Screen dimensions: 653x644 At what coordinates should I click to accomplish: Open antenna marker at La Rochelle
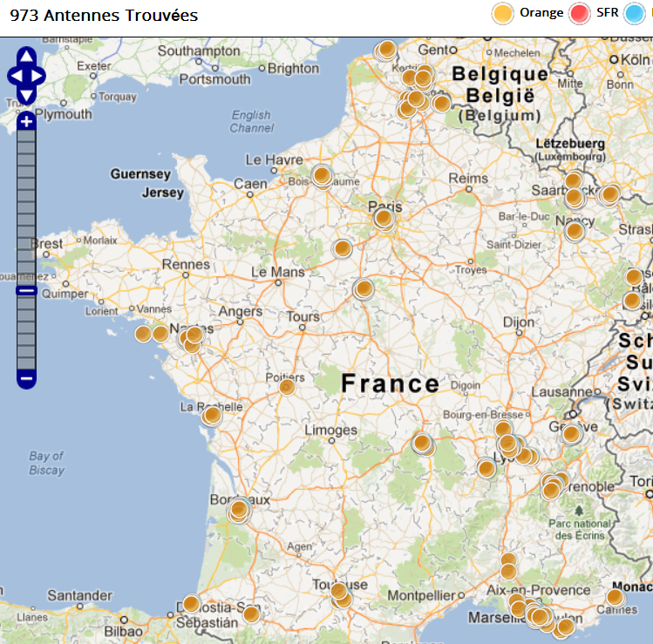point(213,415)
